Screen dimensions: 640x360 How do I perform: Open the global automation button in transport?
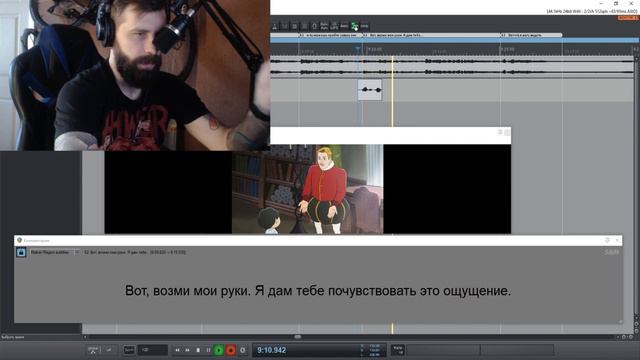pyautogui.click(x=93, y=350)
